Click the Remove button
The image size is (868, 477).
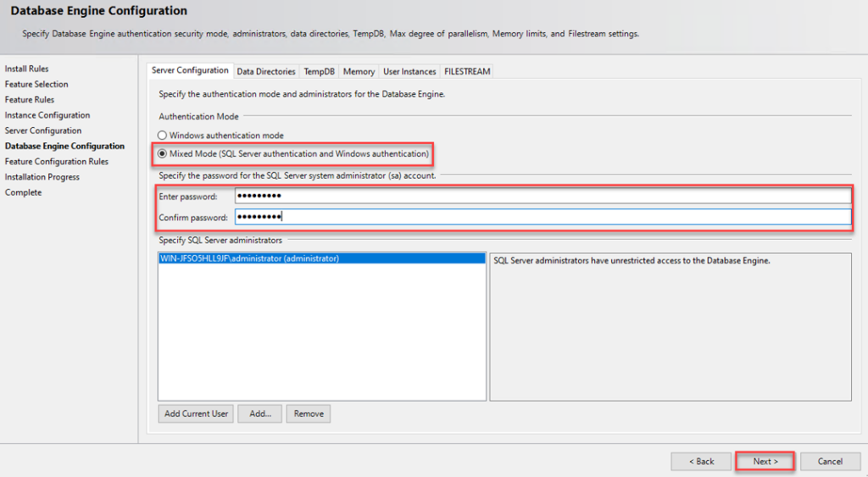coord(309,413)
